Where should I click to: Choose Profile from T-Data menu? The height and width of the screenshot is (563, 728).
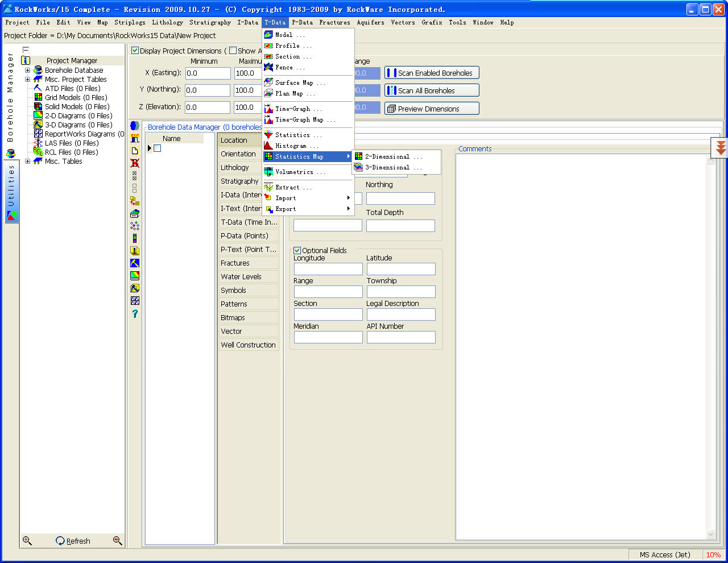308,45
